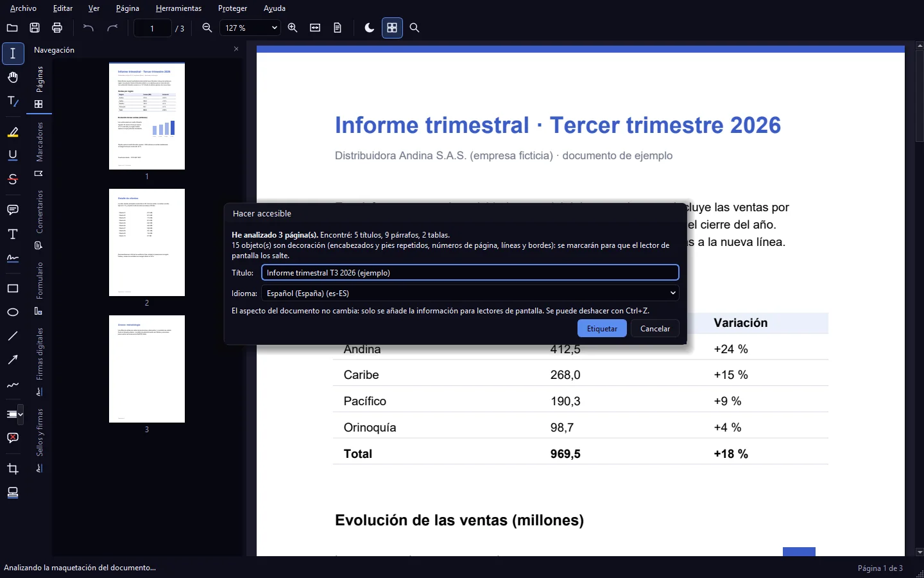Select the arrow drawing tool
The width and height of the screenshot is (924, 578).
coord(13,360)
